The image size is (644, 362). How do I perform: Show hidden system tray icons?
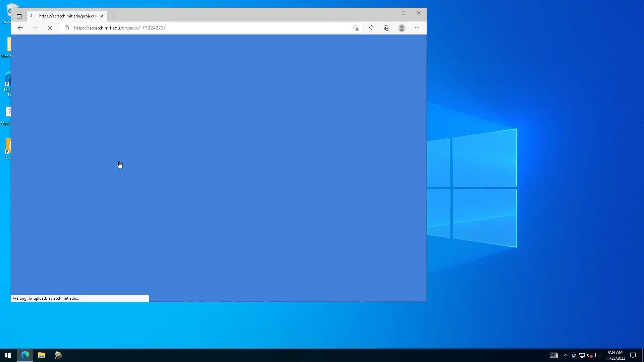point(566,355)
